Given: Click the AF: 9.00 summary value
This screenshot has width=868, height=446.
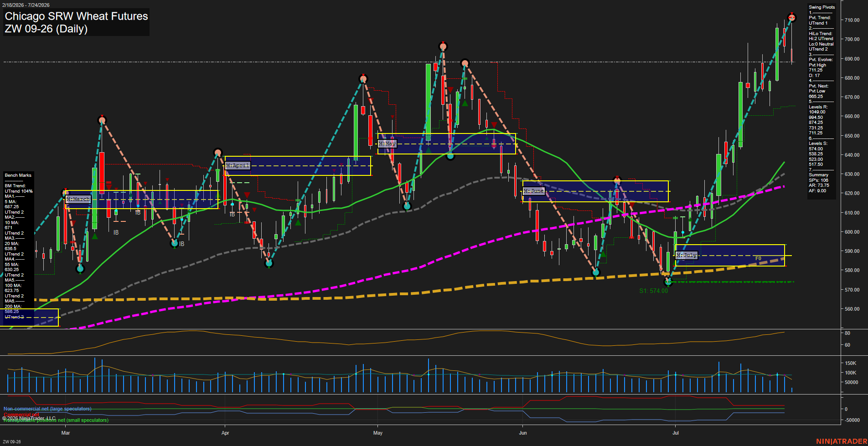Looking at the screenshot, I should coord(817,191).
